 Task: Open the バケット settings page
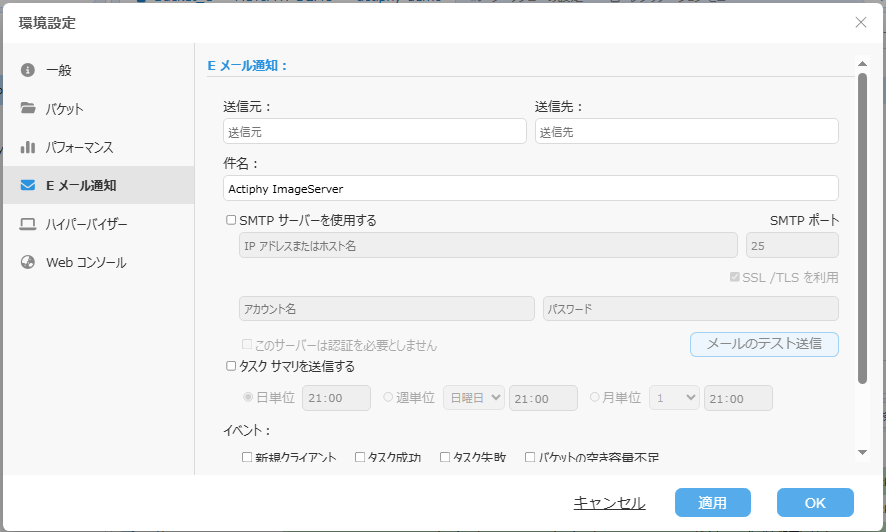[99, 108]
